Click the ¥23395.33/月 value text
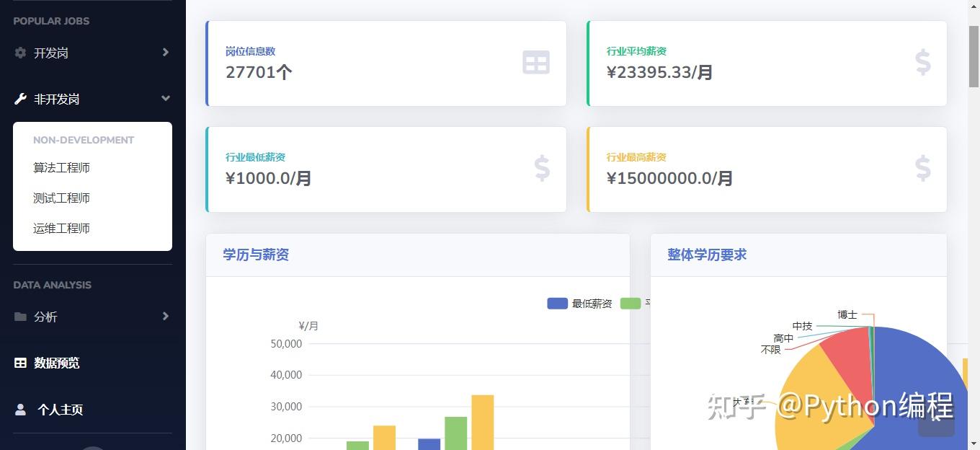Viewport: 980px width, 450px height. [x=660, y=72]
